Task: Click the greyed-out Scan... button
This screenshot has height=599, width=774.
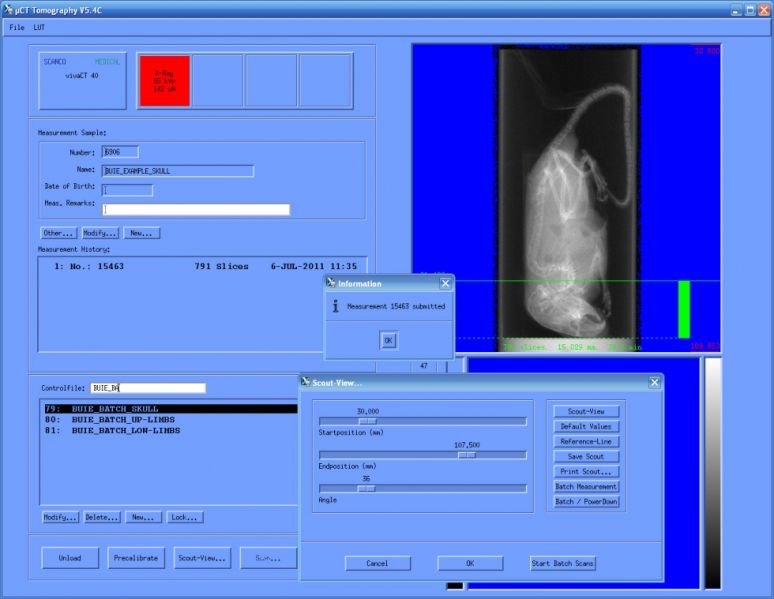Action: [x=268, y=558]
